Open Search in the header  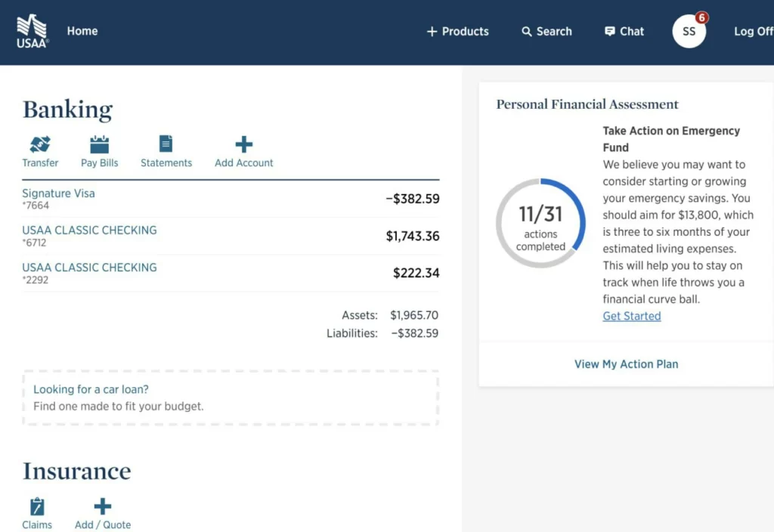(547, 32)
